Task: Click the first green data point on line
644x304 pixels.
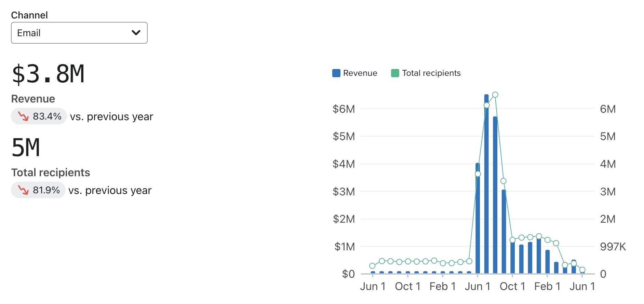Action: pyautogui.click(x=372, y=266)
